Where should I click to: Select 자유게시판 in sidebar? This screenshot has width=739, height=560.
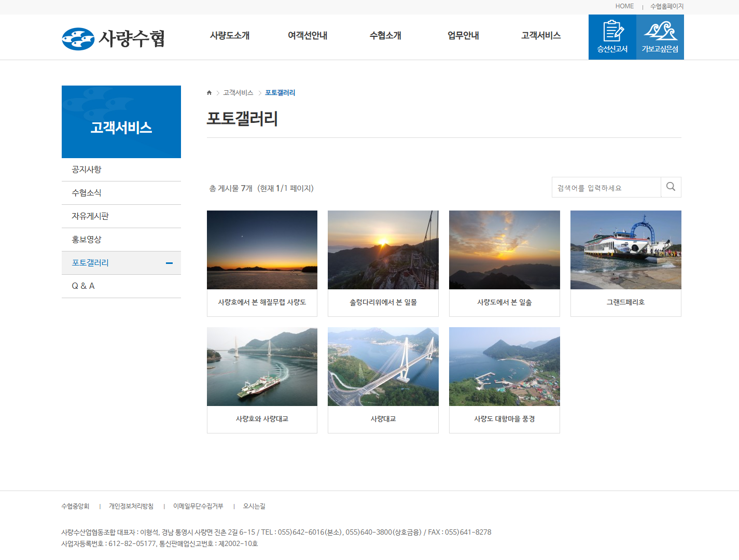(x=121, y=216)
